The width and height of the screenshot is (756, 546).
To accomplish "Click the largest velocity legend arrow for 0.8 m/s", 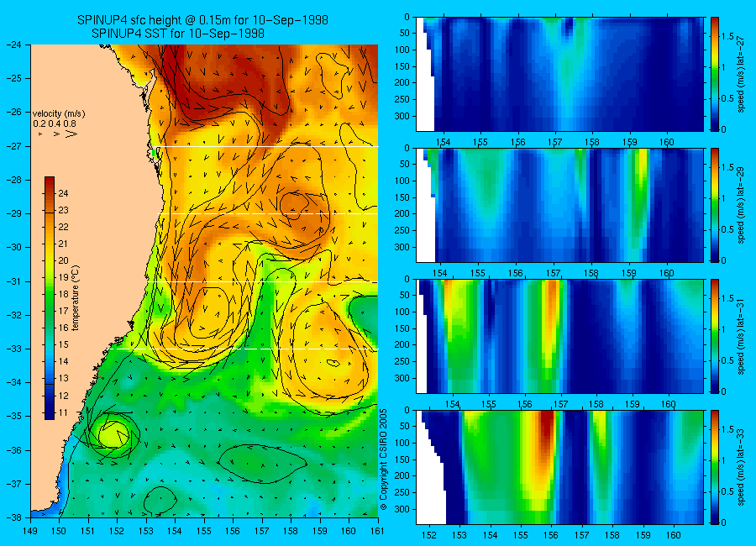I will 71,134.
